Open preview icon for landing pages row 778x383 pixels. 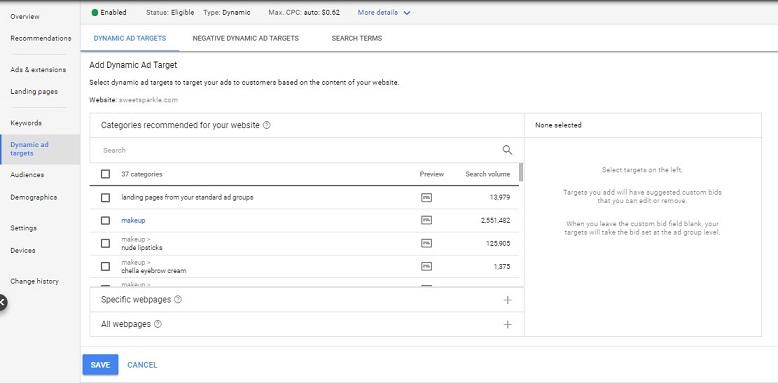(x=426, y=197)
